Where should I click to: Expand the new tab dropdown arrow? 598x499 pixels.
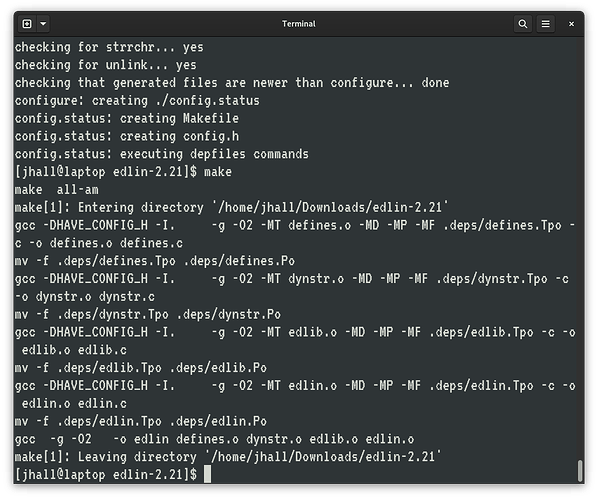coord(43,24)
